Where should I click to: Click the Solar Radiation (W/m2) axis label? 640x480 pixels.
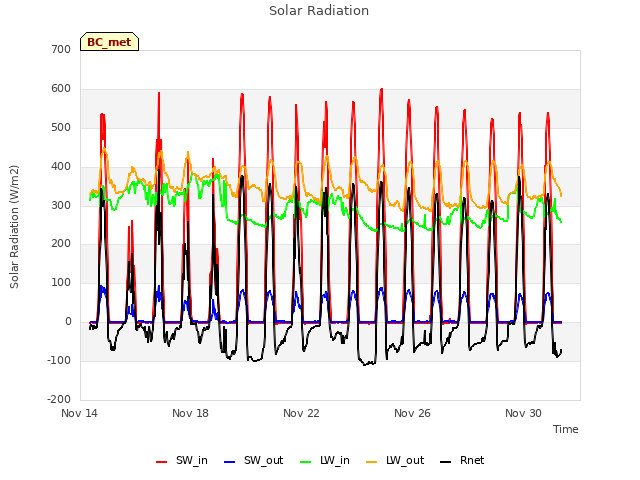pyautogui.click(x=14, y=227)
